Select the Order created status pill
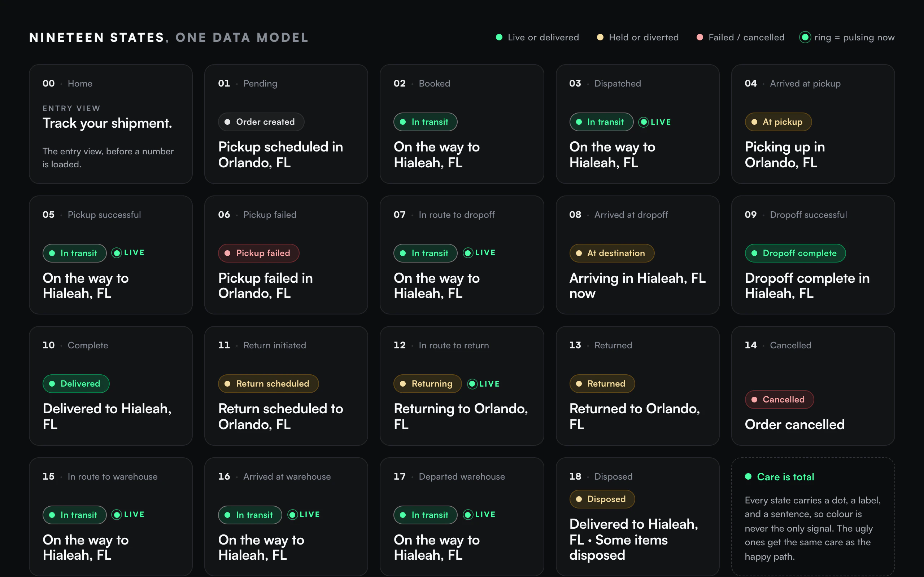Image resolution: width=924 pixels, height=577 pixels. [x=261, y=122]
